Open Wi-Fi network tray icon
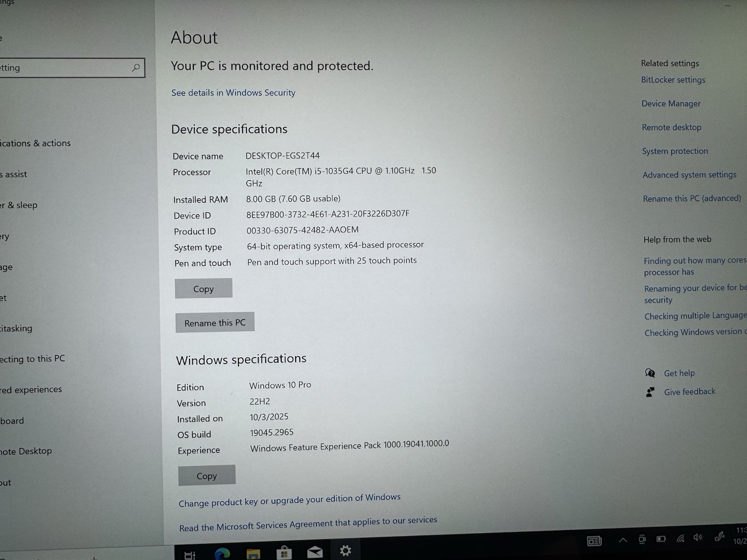The image size is (747, 560). pyautogui.click(x=680, y=539)
